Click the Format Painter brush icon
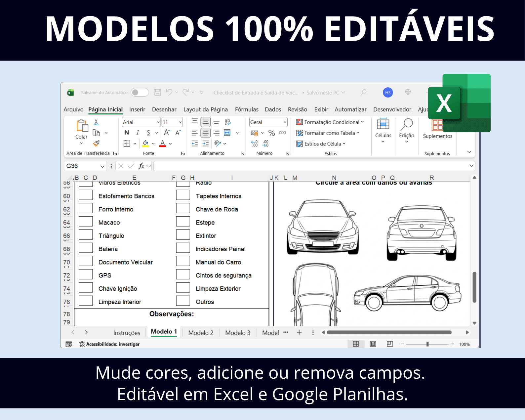 click(x=96, y=144)
